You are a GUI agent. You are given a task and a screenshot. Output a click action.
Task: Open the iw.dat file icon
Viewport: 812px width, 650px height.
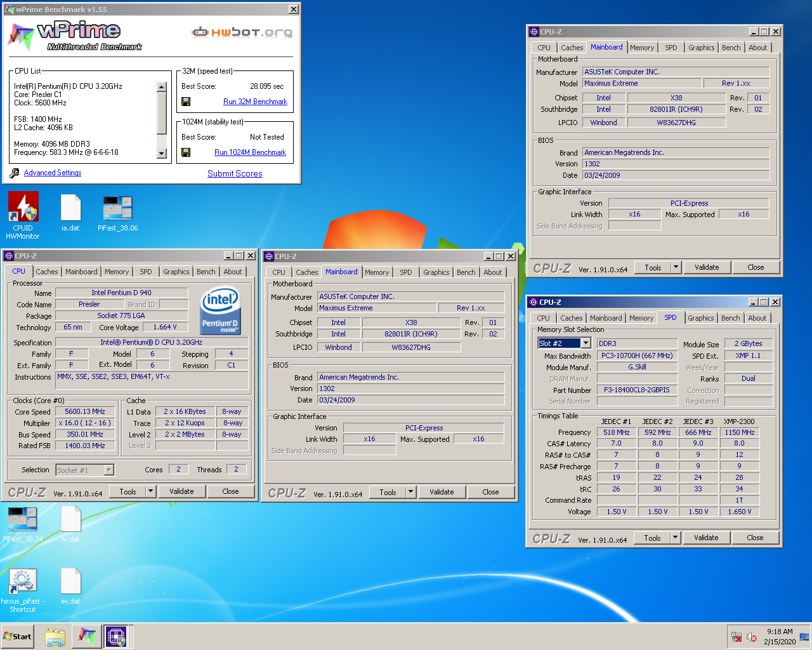[x=70, y=581]
